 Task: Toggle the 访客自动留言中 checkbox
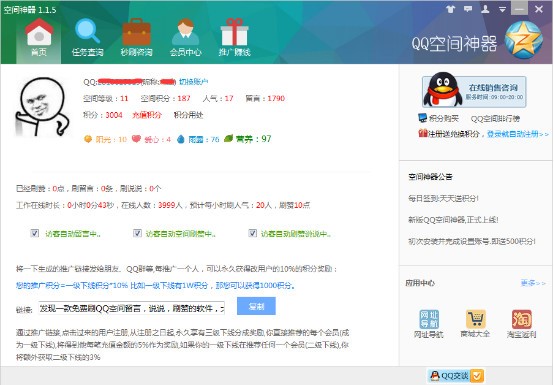pyautogui.click(x=35, y=233)
